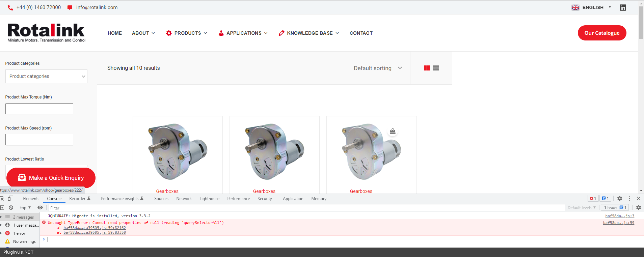Screen dimensions: 644x257
Task: Click the page vertical scrollbar thumb
Action: 641,24
